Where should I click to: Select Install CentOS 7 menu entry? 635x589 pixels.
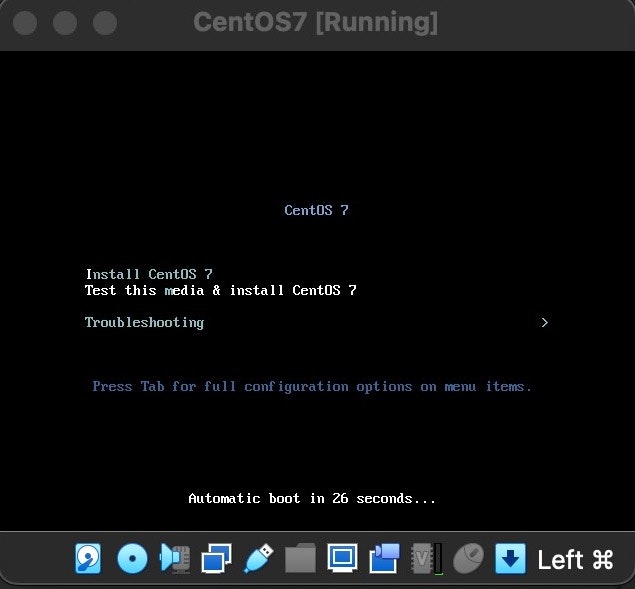149,274
